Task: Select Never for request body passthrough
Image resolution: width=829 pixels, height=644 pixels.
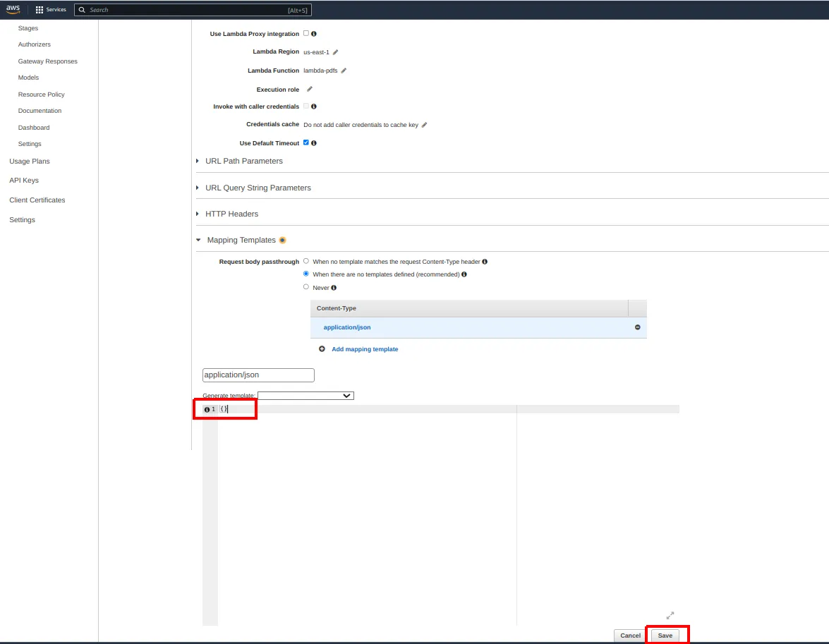Action: point(306,286)
